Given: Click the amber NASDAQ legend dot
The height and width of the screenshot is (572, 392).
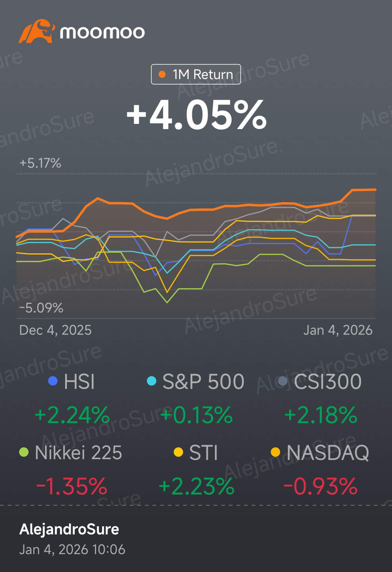Looking at the screenshot, I should (275, 452).
